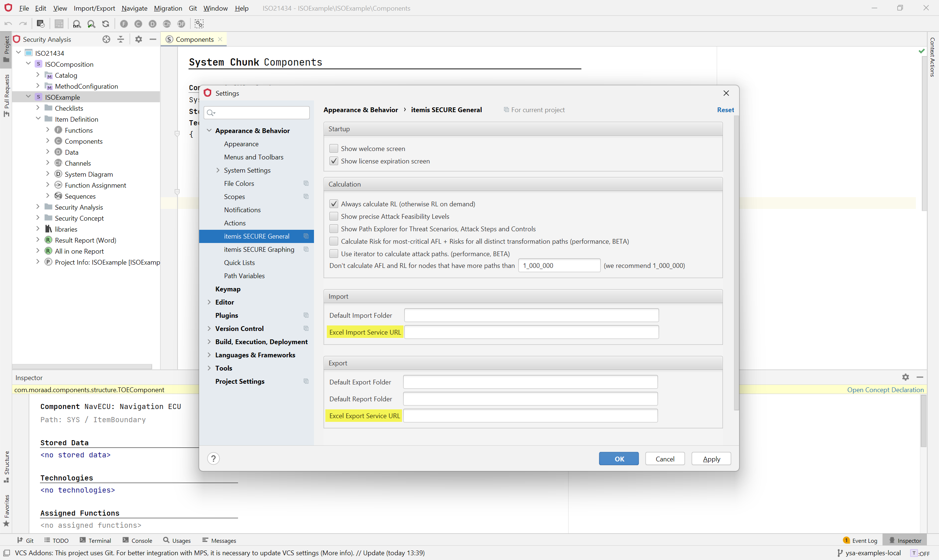Open the Terminal tool window tab
This screenshot has height=560, width=939.
click(x=95, y=540)
